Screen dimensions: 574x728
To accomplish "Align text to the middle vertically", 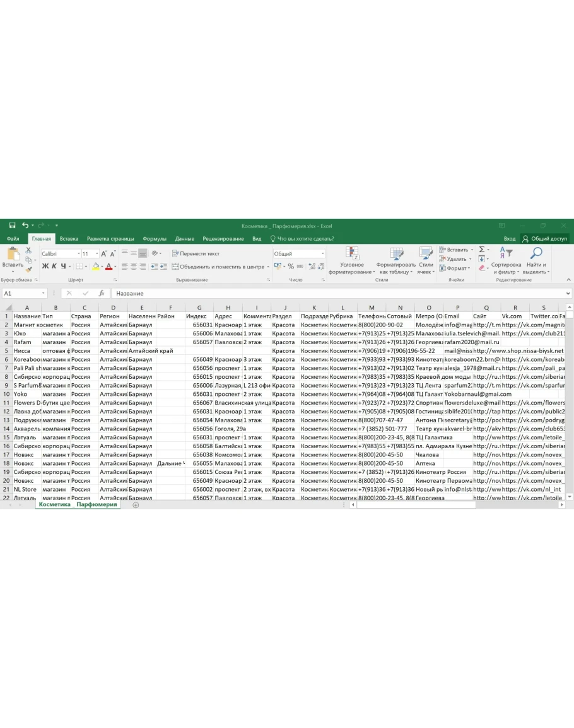I will pos(133,253).
